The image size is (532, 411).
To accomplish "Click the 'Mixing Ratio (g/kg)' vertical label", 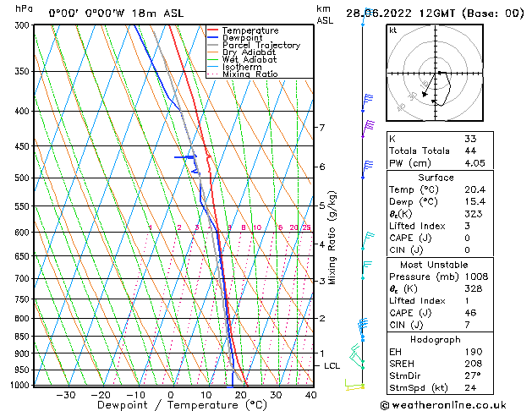I will (332, 238).
